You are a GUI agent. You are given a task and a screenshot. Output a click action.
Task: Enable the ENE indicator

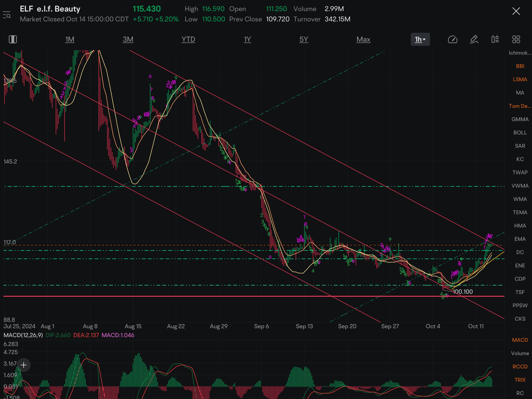(x=520, y=266)
